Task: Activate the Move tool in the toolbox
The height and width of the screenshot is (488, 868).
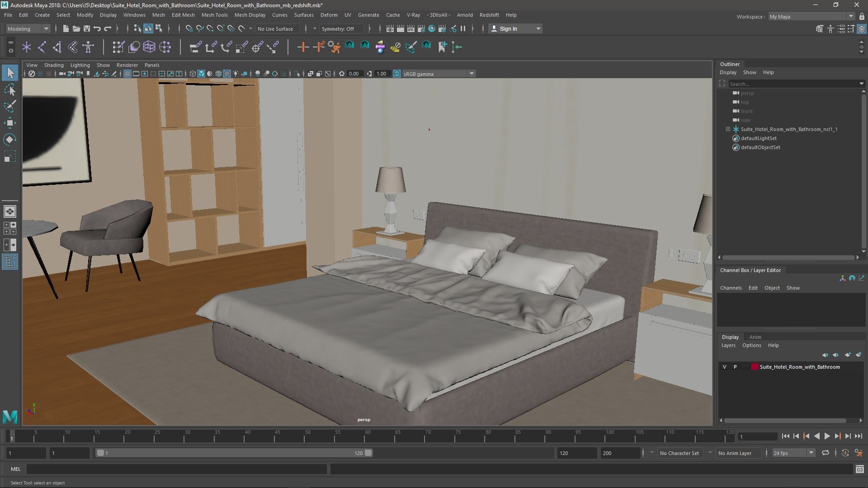Action: click(10, 123)
